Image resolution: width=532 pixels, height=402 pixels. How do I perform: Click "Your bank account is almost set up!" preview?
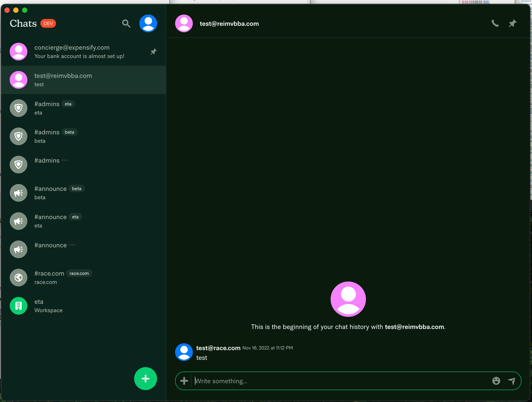click(x=79, y=56)
